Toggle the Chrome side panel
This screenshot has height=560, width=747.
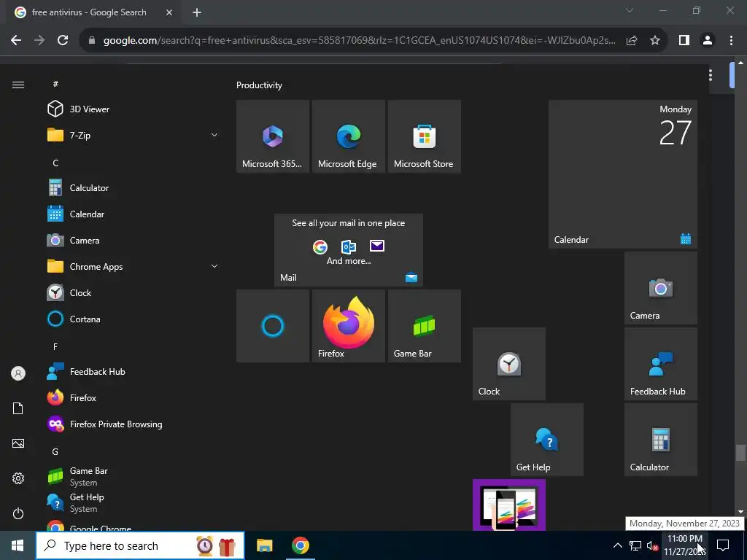coord(684,41)
